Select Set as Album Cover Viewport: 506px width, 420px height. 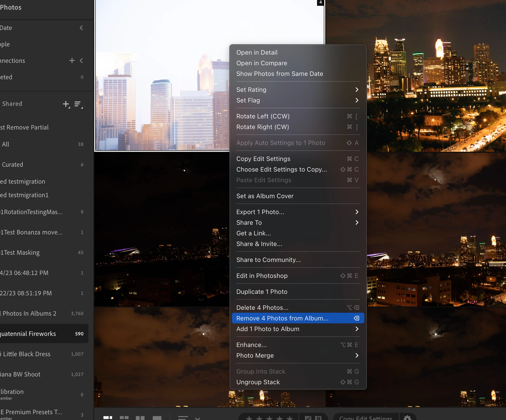[265, 196]
